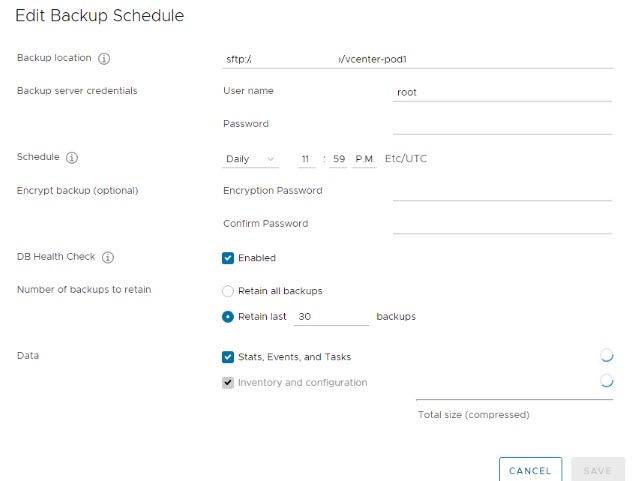Click the P.M. time period field
Image resolution: width=637 pixels, height=481 pixels.
364,159
